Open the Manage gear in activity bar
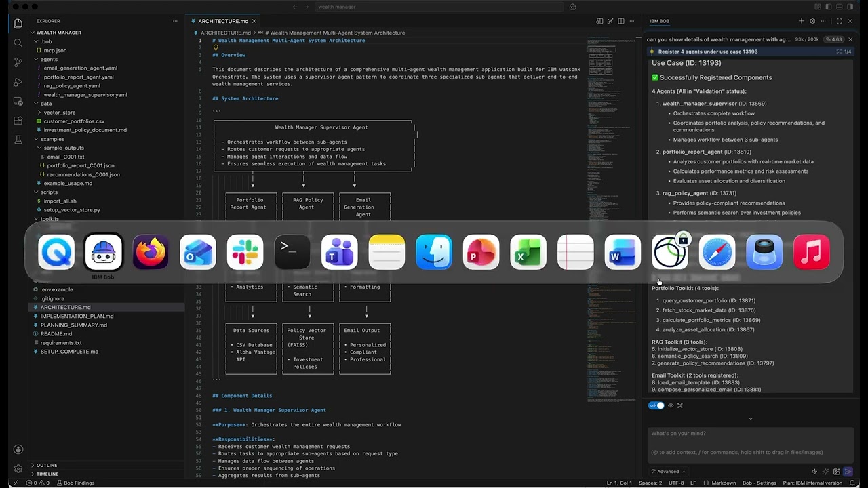 click(x=18, y=468)
